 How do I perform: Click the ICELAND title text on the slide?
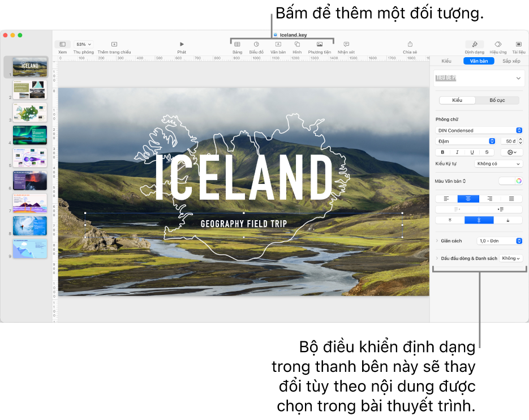(x=244, y=177)
